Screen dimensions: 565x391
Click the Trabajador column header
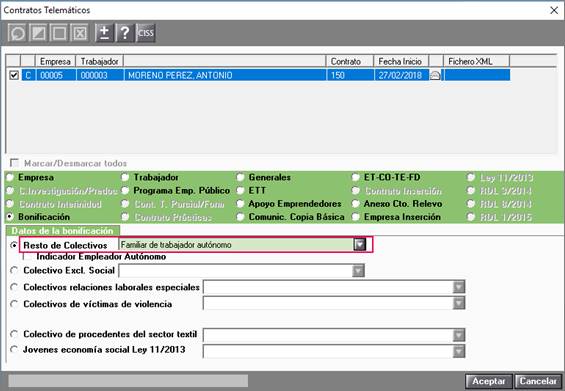(99, 62)
